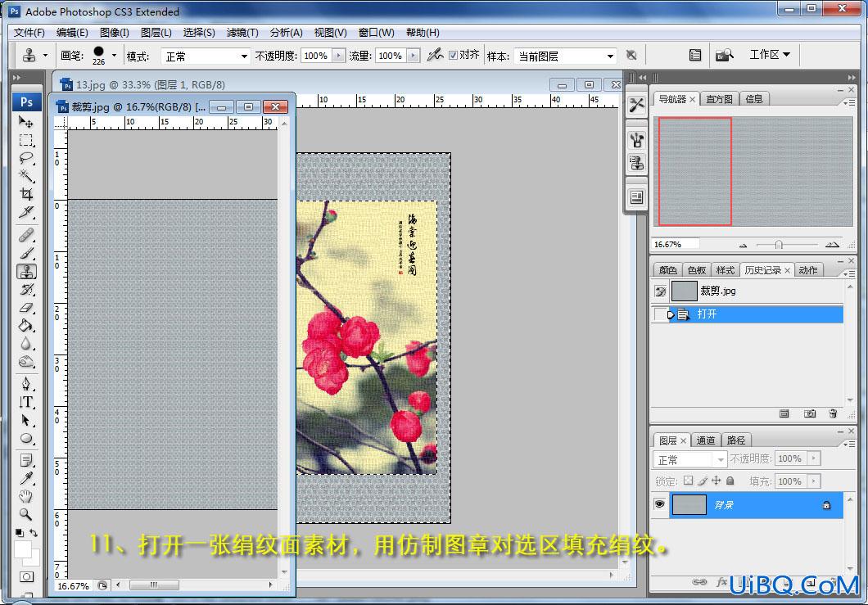Viewport: 868px width, 605px height.
Task: Select the Zoom tool
Action: click(26, 514)
